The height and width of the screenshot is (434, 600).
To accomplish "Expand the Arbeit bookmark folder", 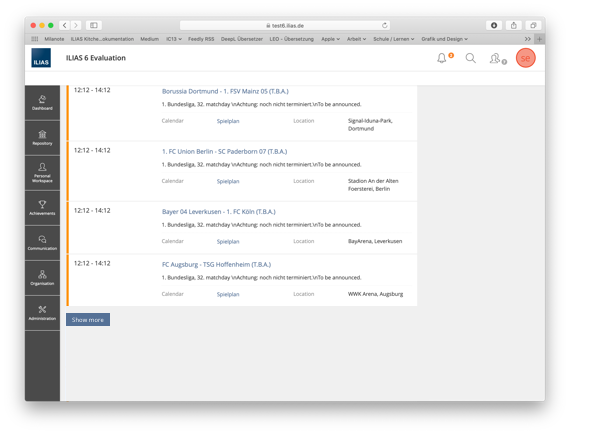I will coord(357,39).
